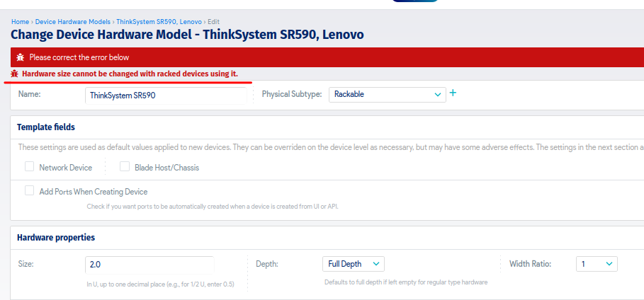The width and height of the screenshot is (644, 300).
Task: Click the 'Check if you want ports' help text
Action: [213, 207]
